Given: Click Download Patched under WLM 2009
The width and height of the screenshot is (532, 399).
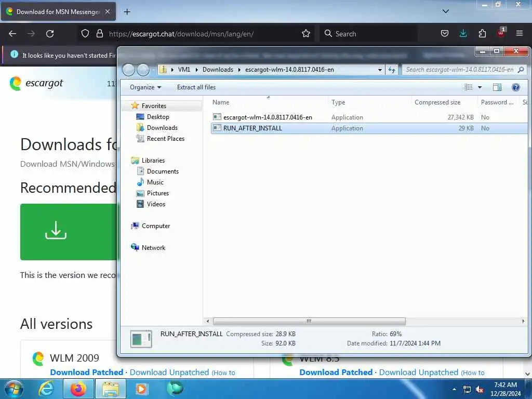Looking at the screenshot, I should pyautogui.click(x=87, y=372).
